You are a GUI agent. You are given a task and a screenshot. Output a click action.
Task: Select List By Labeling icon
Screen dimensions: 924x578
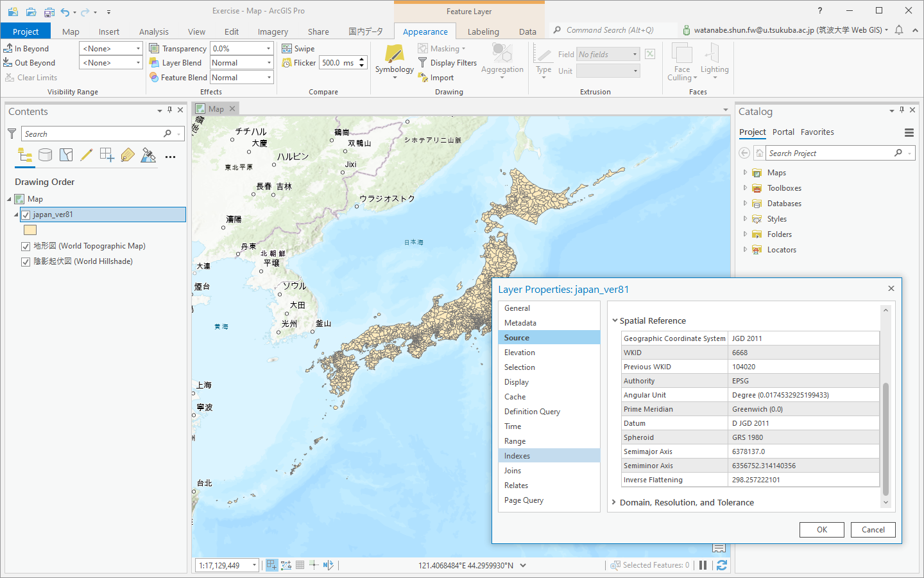click(x=128, y=155)
